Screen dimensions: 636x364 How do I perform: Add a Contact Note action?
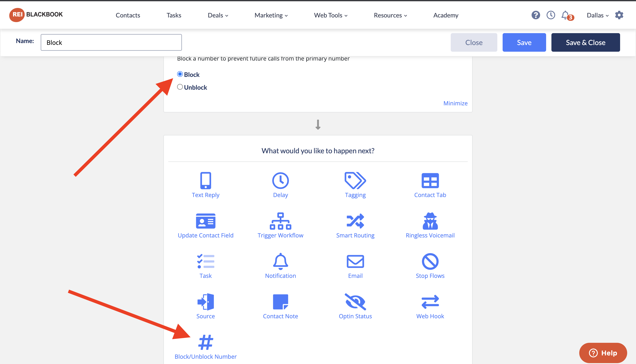280,302
